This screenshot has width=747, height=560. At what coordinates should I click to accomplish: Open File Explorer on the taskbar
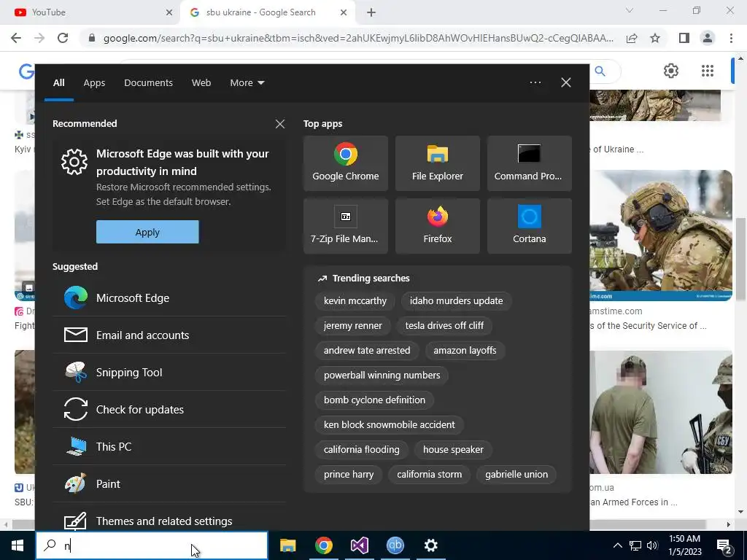tap(287, 545)
